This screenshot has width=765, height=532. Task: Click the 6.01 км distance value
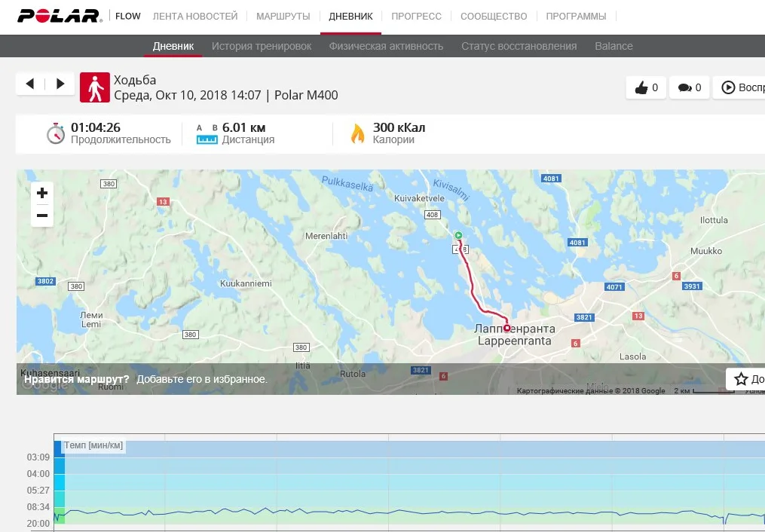coord(244,127)
